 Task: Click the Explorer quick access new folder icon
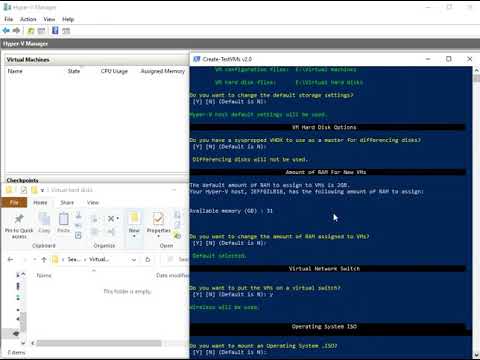point(34,190)
